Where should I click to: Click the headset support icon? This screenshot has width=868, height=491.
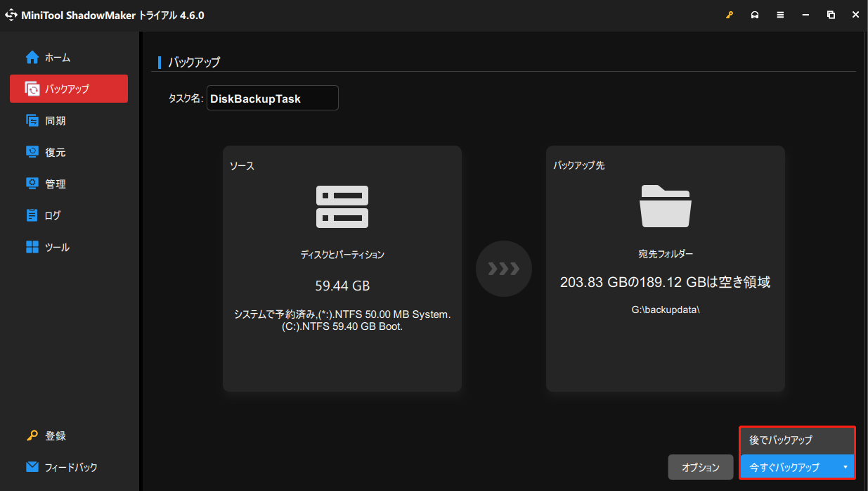(755, 15)
